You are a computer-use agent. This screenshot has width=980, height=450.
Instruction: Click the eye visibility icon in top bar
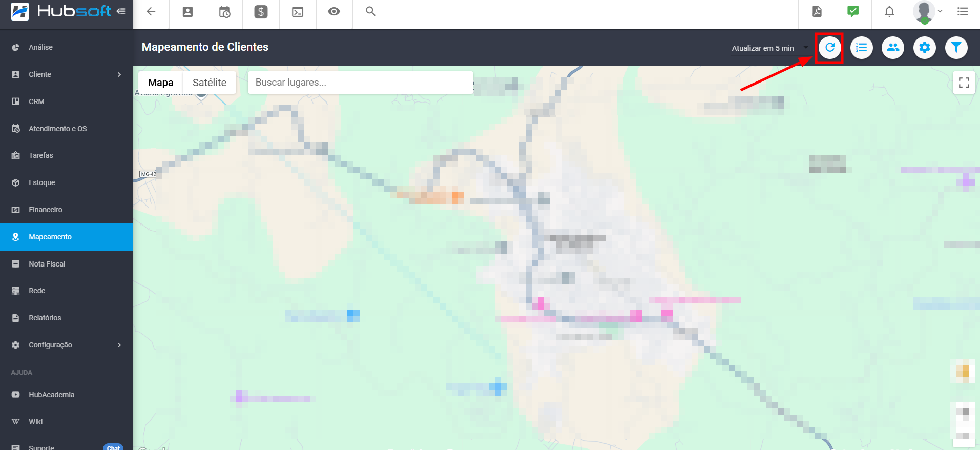coord(334,11)
